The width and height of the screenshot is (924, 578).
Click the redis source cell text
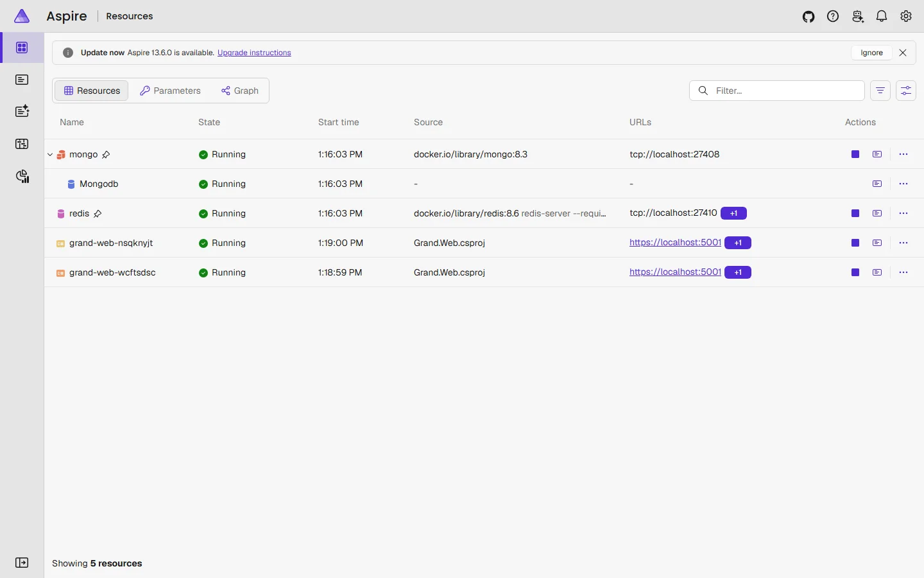pyautogui.click(x=510, y=213)
